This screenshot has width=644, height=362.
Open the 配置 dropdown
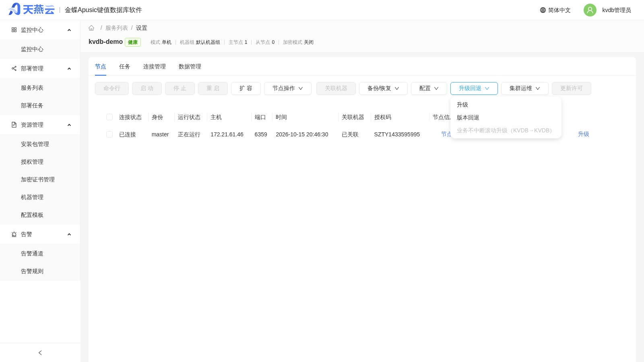pos(429,88)
